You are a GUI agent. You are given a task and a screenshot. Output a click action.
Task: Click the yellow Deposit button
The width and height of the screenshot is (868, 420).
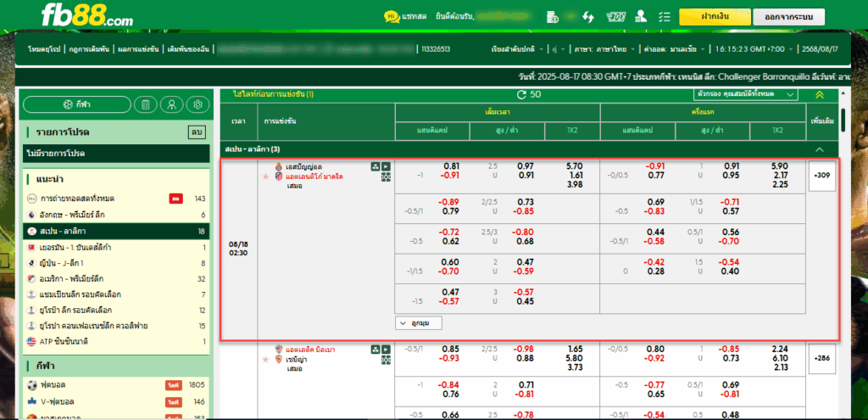pyautogui.click(x=714, y=17)
